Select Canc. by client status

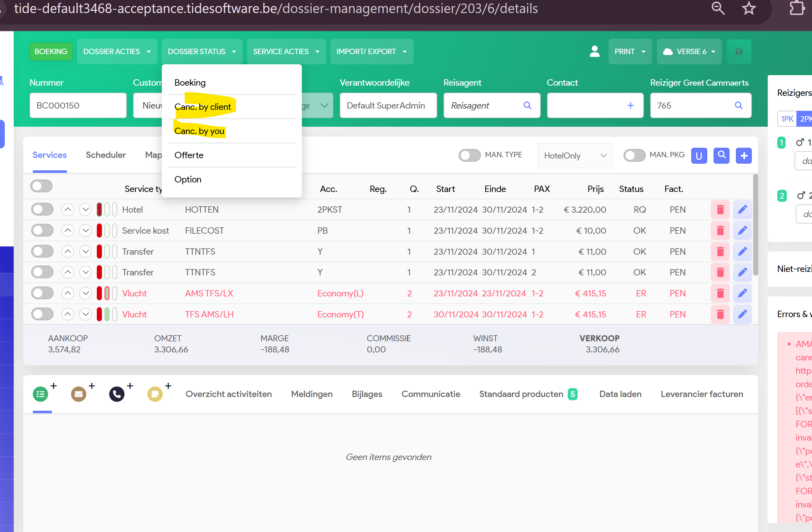203,107
